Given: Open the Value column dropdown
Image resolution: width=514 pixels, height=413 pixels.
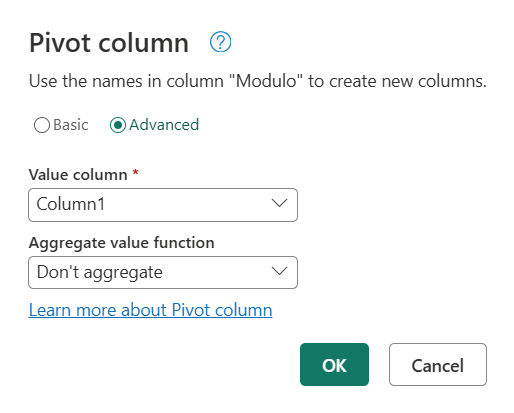Looking at the screenshot, I should 163,205.
